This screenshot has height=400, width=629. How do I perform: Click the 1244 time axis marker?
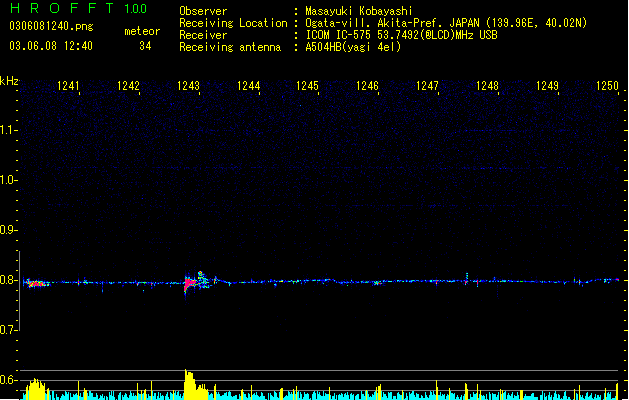pos(249,86)
